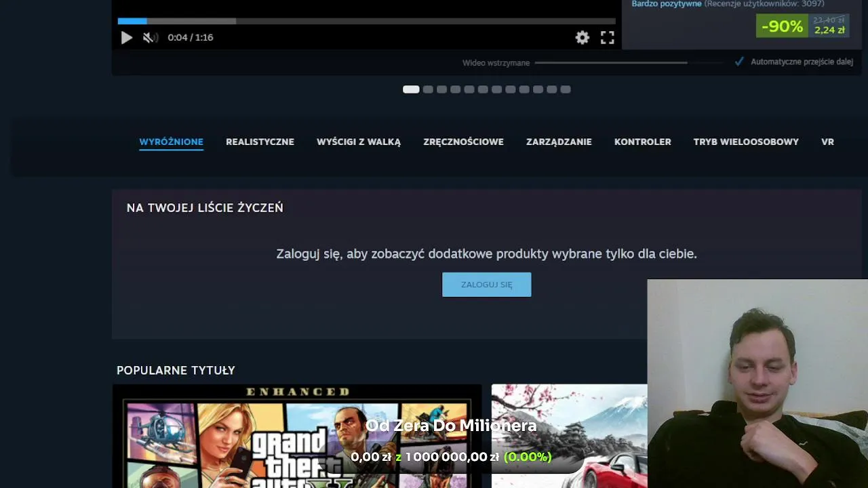
Task: Open the Wyróżnione tab
Action: click(x=172, y=142)
